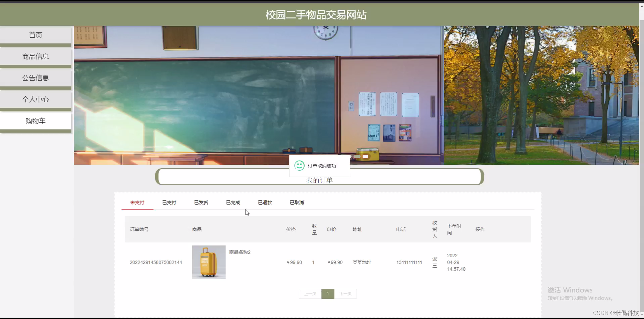Select the 已发货 tab

(x=201, y=202)
